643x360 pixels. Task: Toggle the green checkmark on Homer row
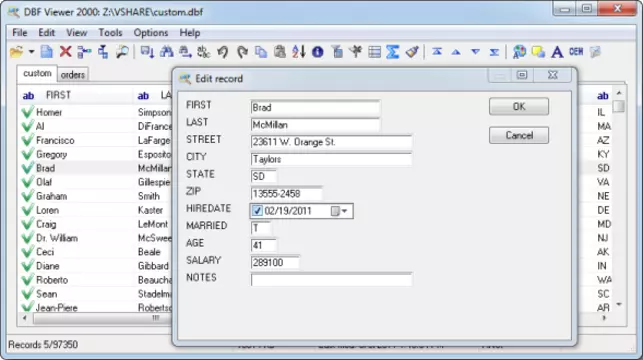tap(27, 112)
